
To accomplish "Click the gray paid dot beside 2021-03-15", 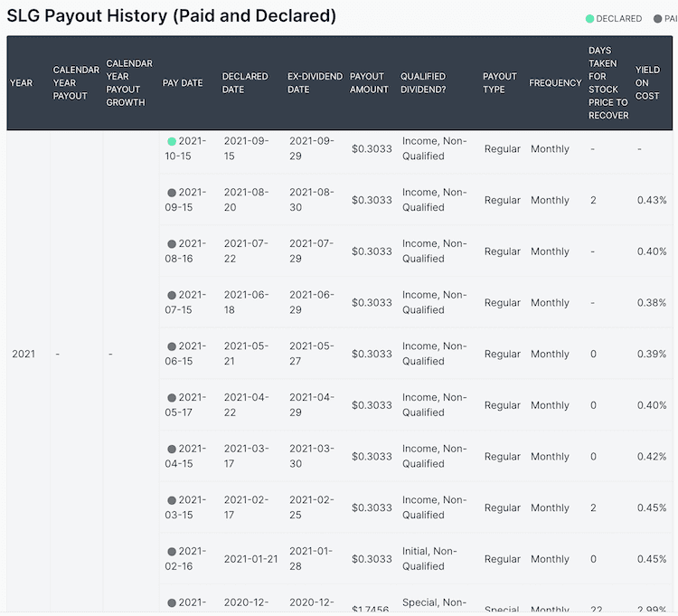I will click(x=172, y=500).
